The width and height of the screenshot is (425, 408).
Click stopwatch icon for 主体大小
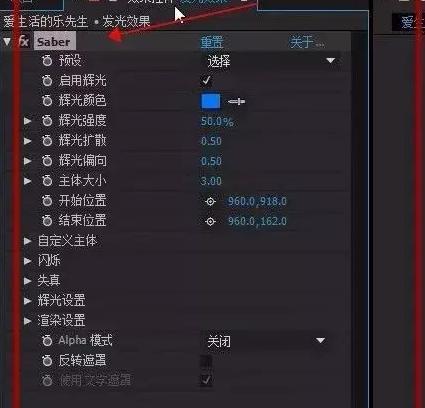point(47,181)
